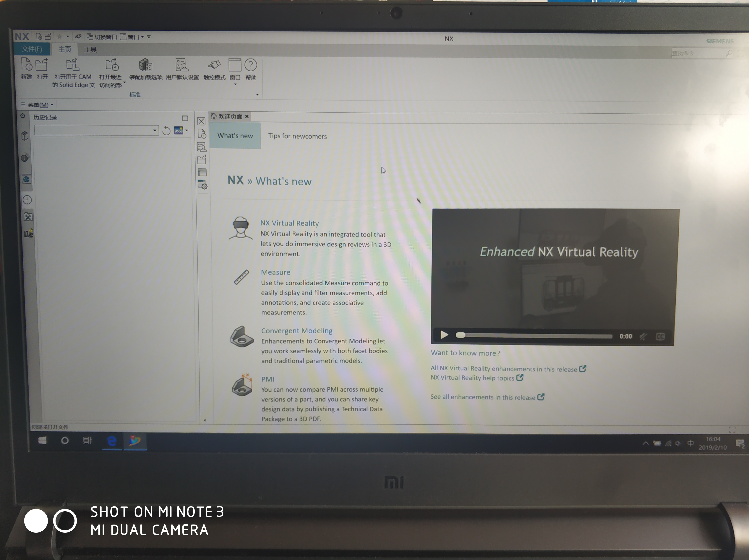Click the video seek slider
This screenshot has height=560, width=749.
point(534,336)
